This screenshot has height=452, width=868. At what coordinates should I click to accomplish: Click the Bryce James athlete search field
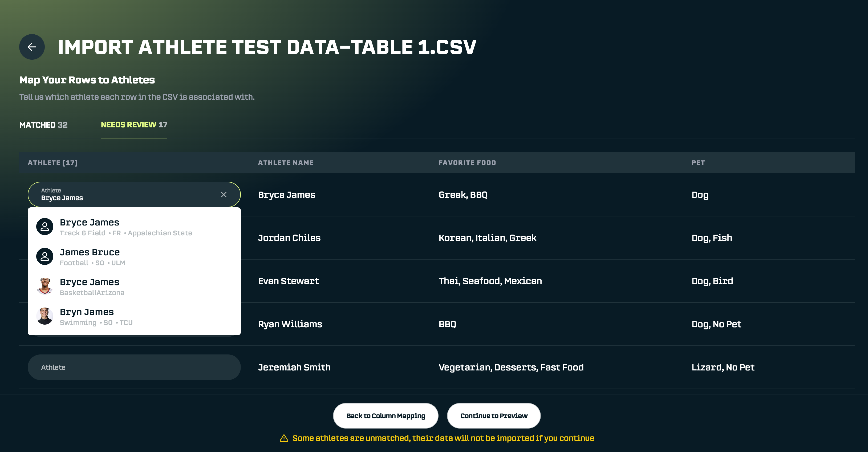click(x=125, y=195)
